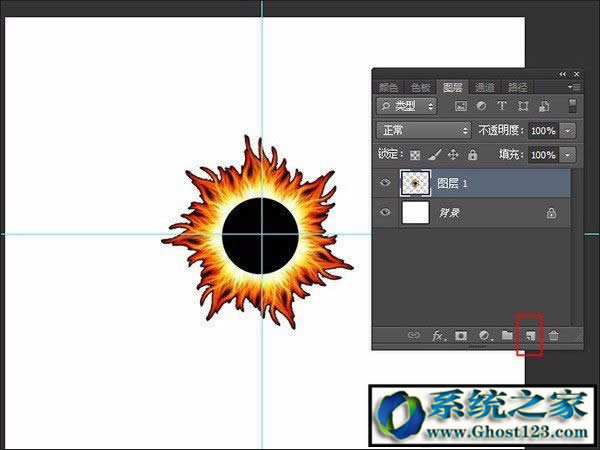Toggle 背景 layer visibility eye

point(386,212)
